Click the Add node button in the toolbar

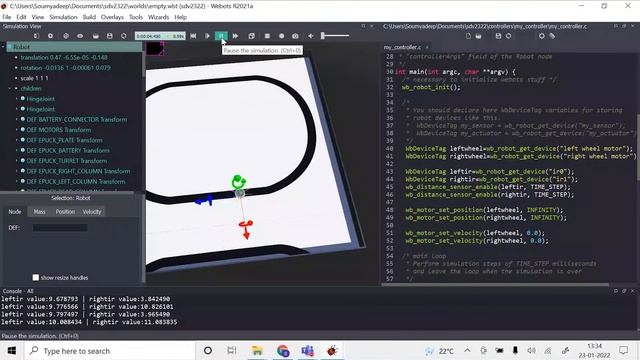(x=50, y=36)
